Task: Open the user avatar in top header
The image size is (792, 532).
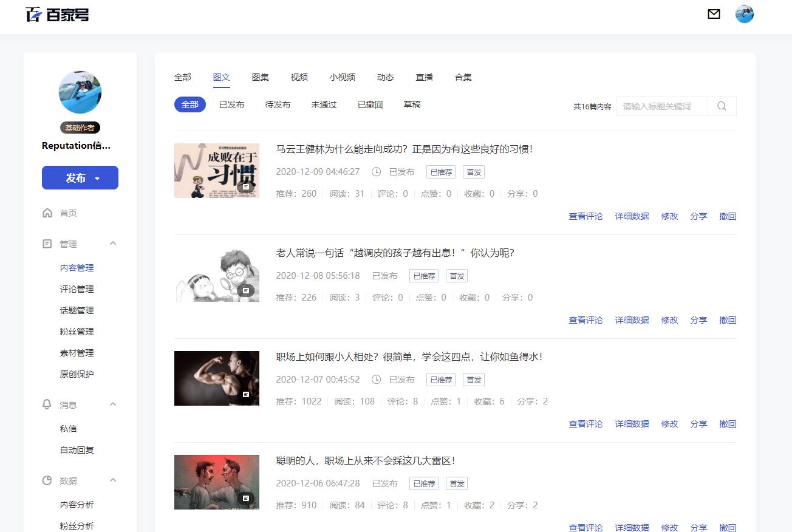Action: click(745, 14)
